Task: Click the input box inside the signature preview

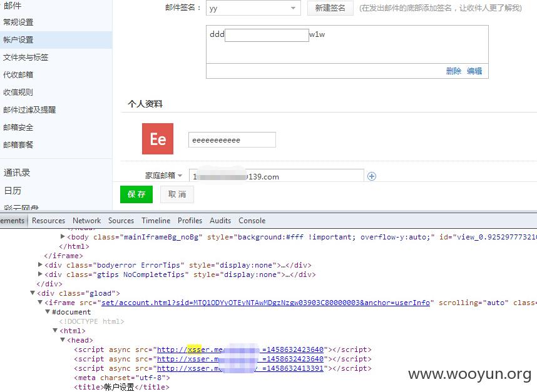Action: point(267,35)
